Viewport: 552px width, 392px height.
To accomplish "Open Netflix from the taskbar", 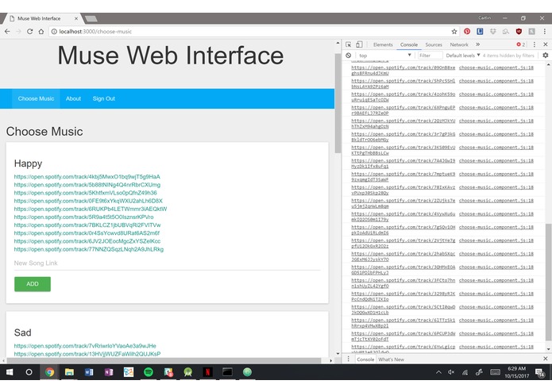I will pyautogui.click(x=208, y=372).
